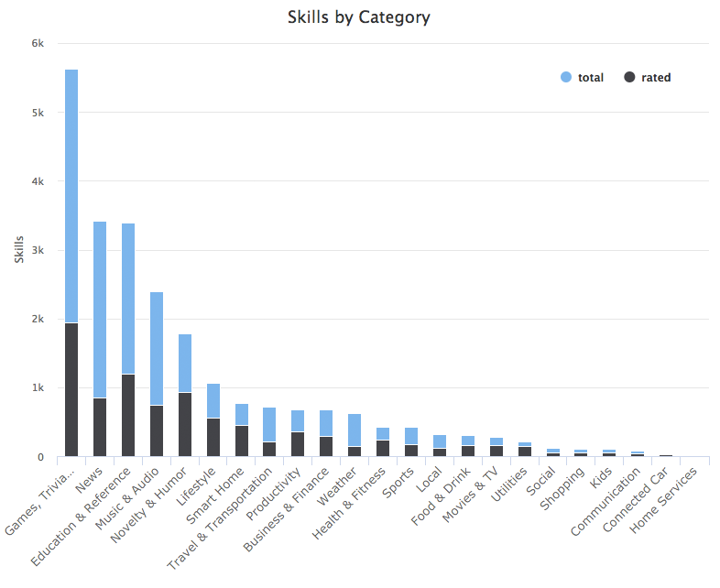Select the Lifestyle blue total bar segment
Image resolution: width=720 pixels, height=588 pixels.
click(x=213, y=400)
